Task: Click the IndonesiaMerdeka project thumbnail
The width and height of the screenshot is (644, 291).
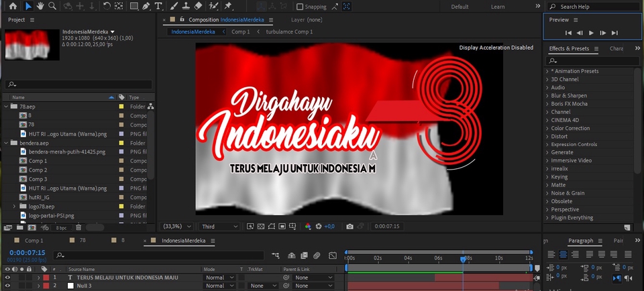Action: pos(32,44)
